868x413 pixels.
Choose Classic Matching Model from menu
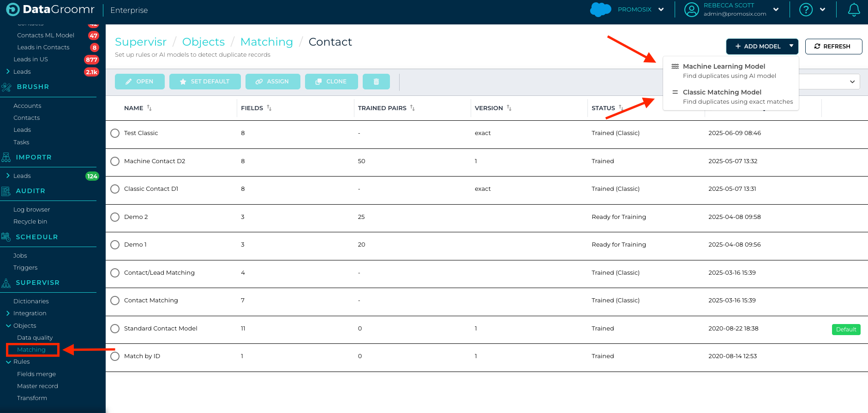coord(731,97)
